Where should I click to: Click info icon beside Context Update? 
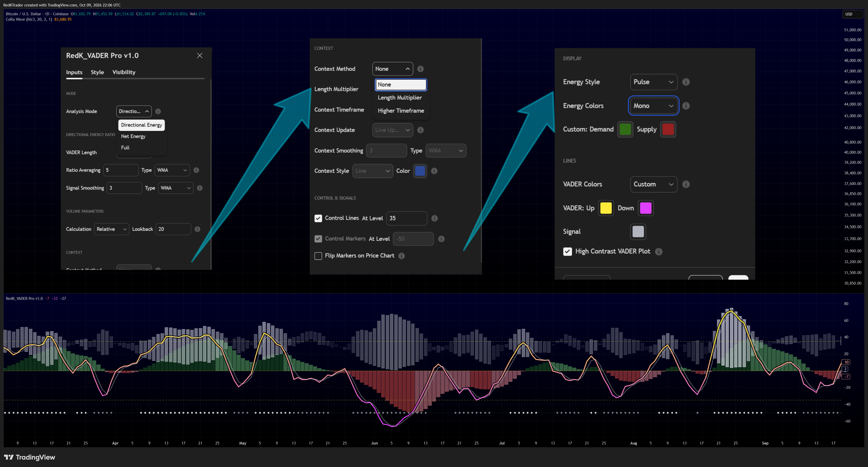[x=420, y=130]
